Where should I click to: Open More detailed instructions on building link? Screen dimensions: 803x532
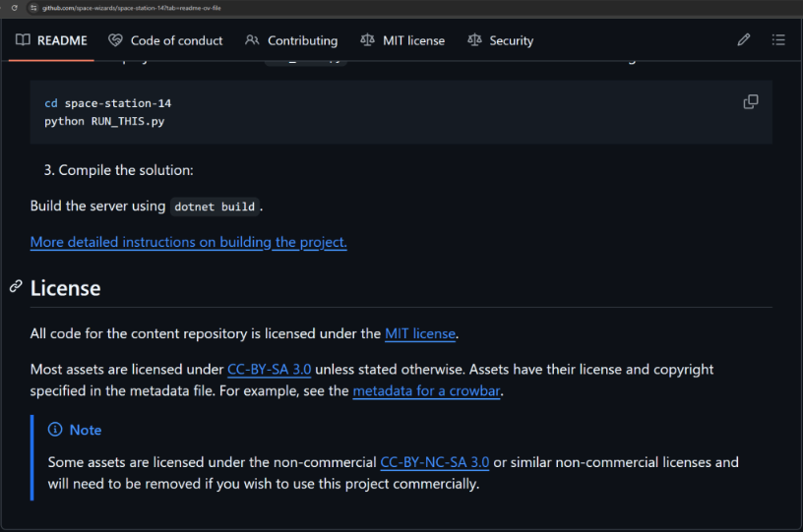click(189, 242)
